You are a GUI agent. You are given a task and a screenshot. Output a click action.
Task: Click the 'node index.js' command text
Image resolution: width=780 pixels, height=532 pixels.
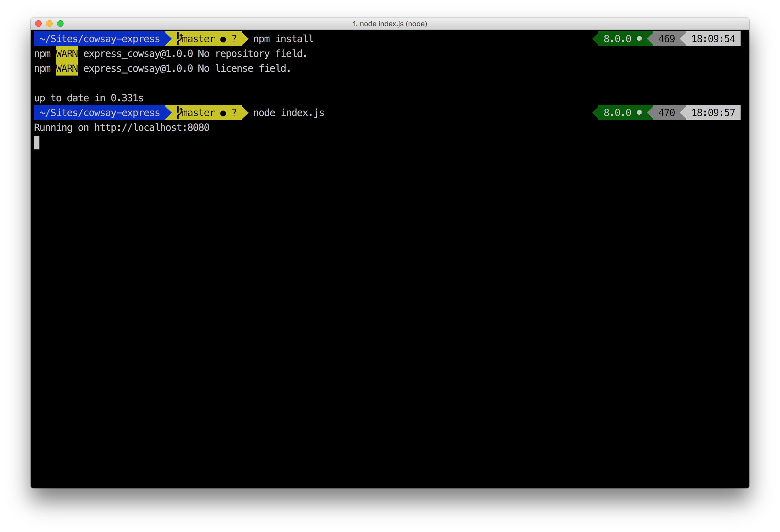[289, 112]
